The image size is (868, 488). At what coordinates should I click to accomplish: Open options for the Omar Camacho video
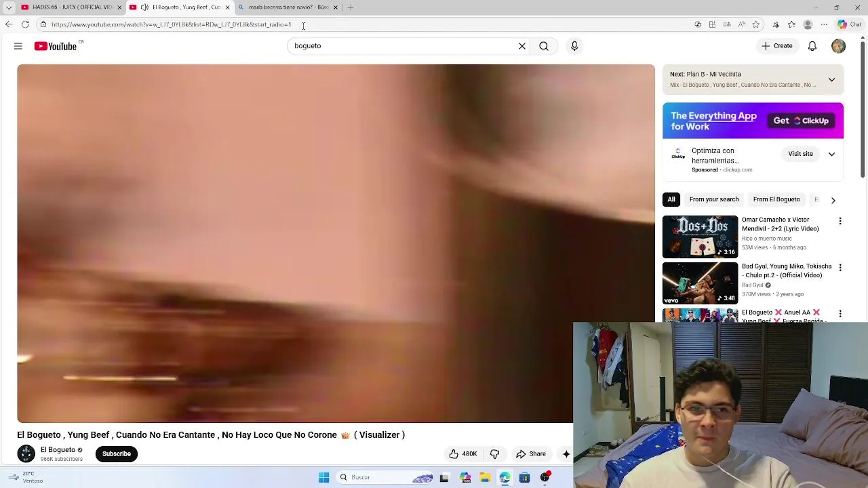pos(840,221)
